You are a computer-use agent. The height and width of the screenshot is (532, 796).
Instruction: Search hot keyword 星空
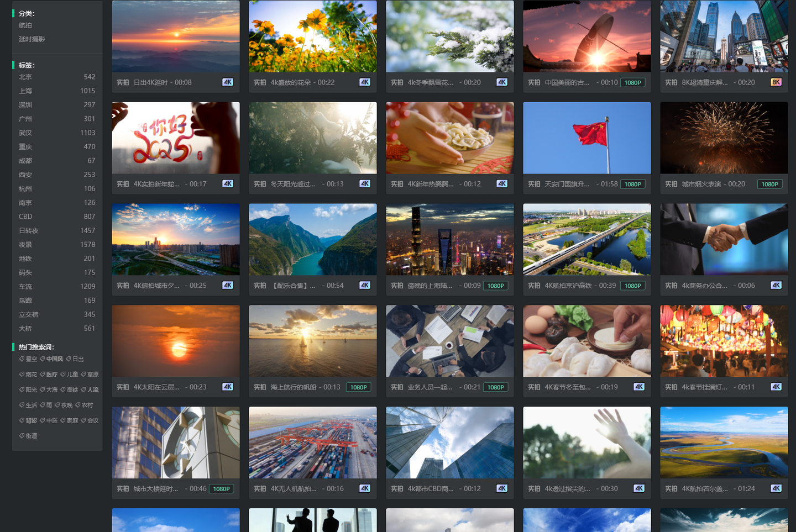pos(28,359)
